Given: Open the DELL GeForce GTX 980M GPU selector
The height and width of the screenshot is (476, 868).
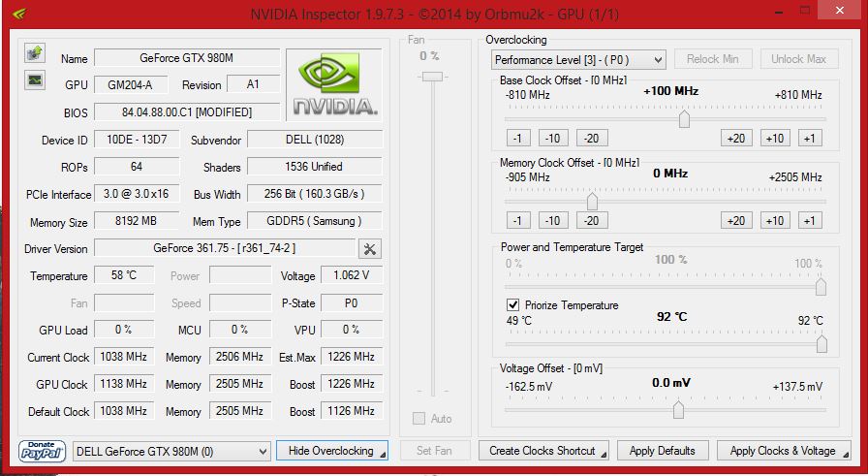Looking at the screenshot, I should [x=171, y=452].
